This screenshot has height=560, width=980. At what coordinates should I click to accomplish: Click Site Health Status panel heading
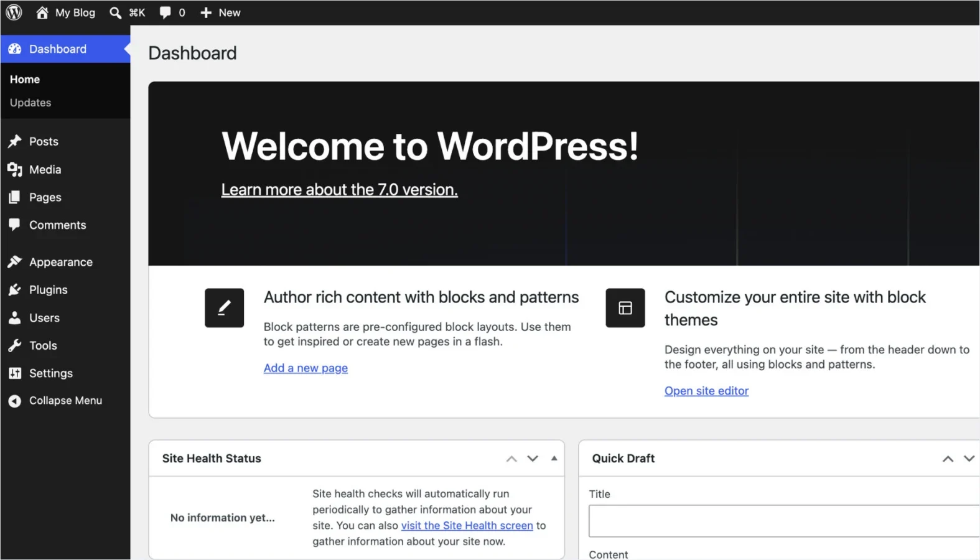click(x=212, y=459)
